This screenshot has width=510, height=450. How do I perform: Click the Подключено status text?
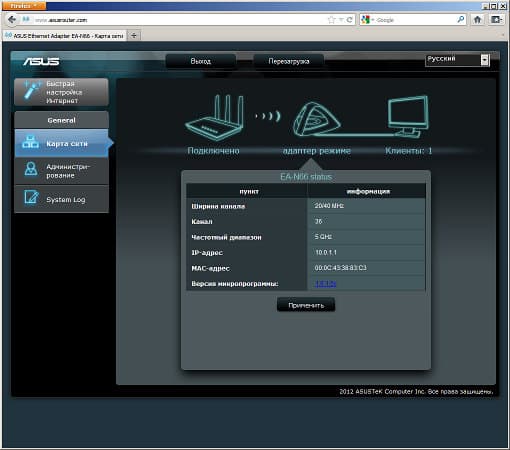pyautogui.click(x=213, y=151)
